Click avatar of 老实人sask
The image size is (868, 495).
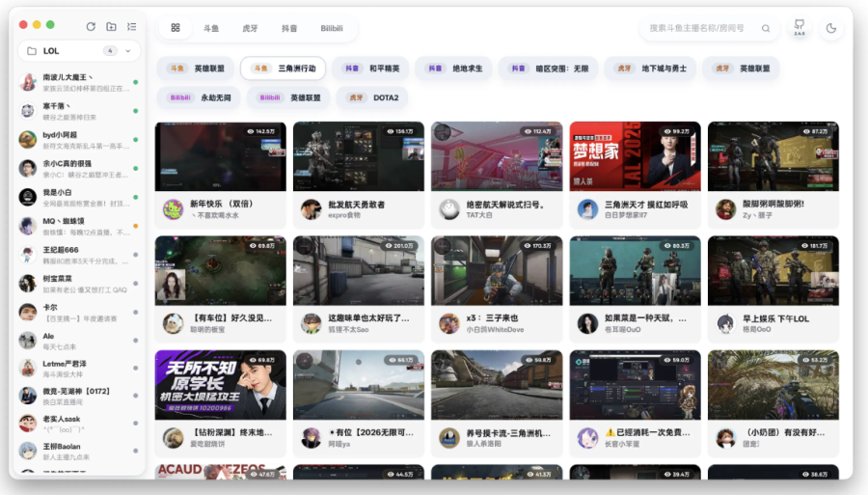pyautogui.click(x=28, y=424)
